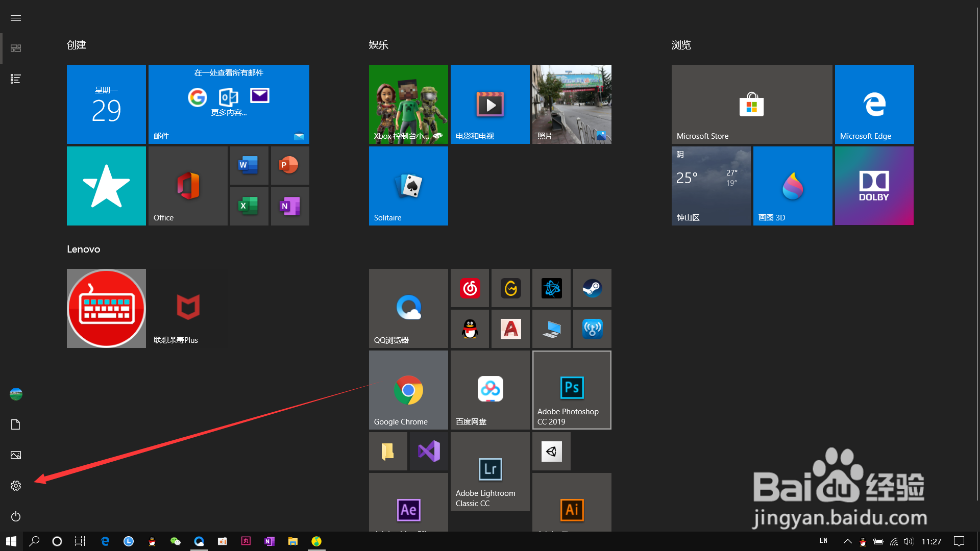Viewport: 980px width, 551px height.
Task: Open Microsoft Store tile
Action: pos(751,105)
